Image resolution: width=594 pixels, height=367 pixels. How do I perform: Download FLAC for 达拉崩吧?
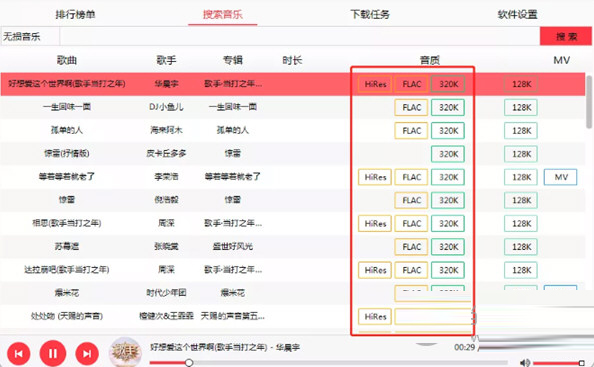pos(411,270)
